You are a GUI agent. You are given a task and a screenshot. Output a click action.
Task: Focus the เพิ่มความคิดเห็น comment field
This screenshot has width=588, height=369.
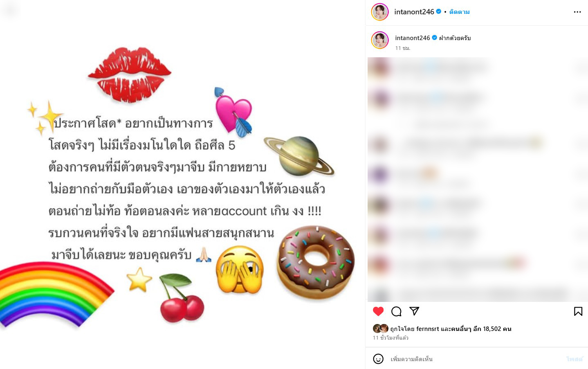[474, 359]
